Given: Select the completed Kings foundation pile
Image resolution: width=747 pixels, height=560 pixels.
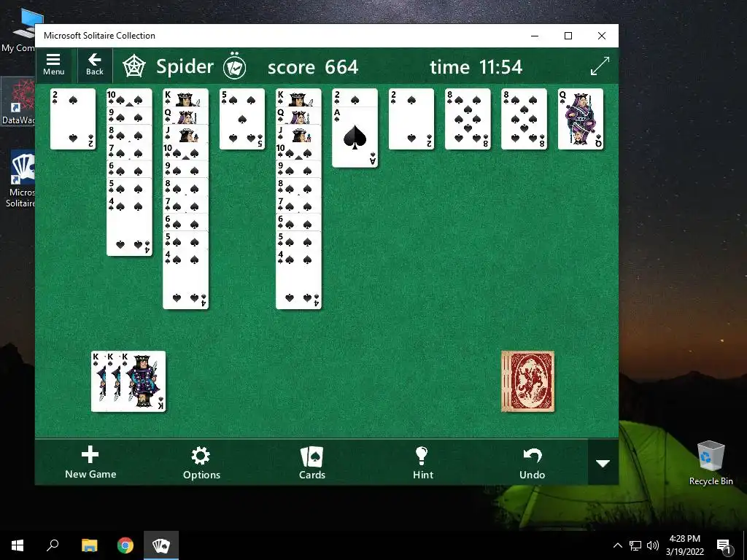Looking at the screenshot, I should [x=128, y=381].
